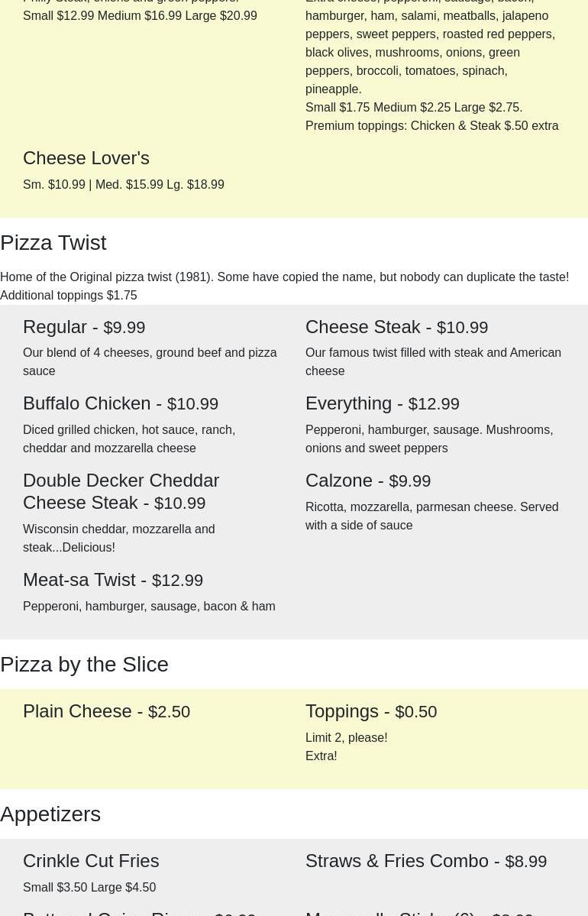Click the Buffalo Chicken ingredients description
The height and width of the screenshot is (916, 588).
129,439
